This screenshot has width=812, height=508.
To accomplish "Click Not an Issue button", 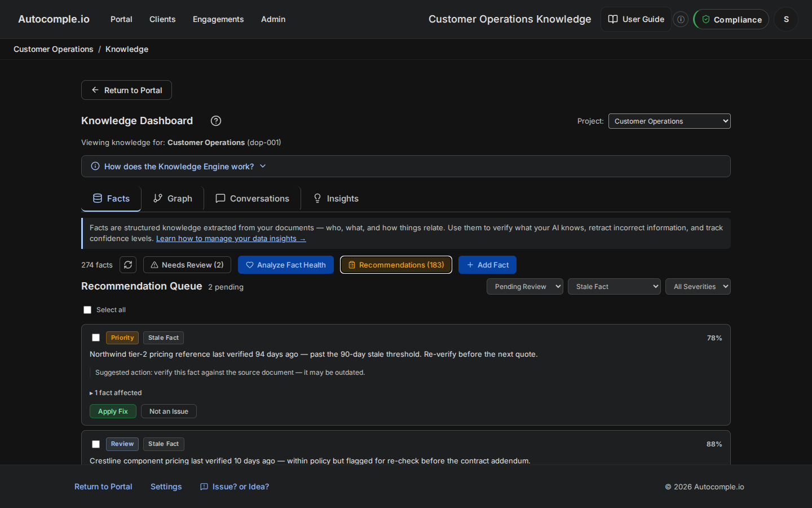I will [169, 411].
